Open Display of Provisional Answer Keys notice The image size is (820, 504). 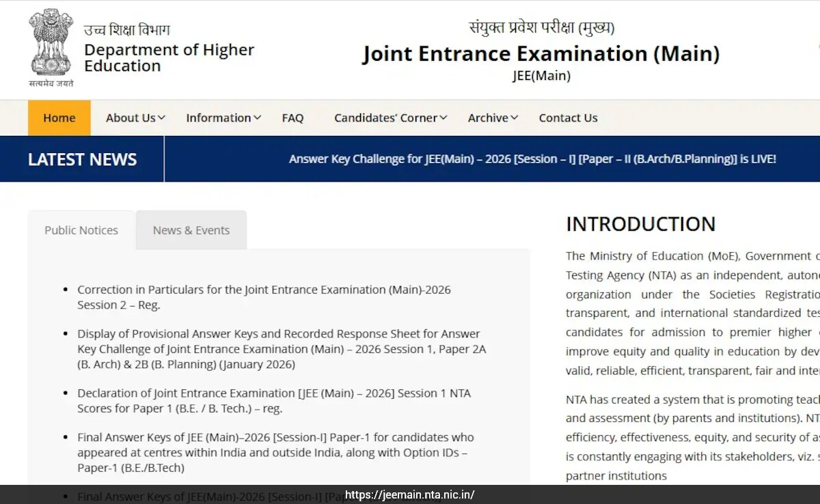tap(282, 349)
